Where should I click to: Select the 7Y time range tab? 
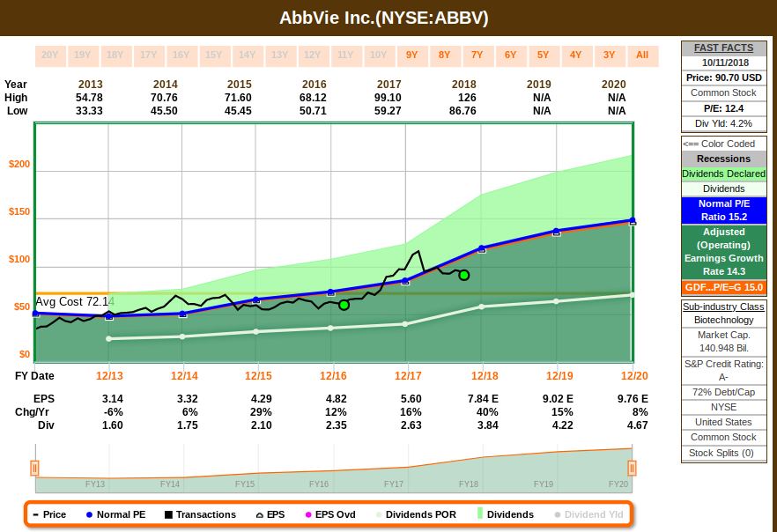pos(477,55)
